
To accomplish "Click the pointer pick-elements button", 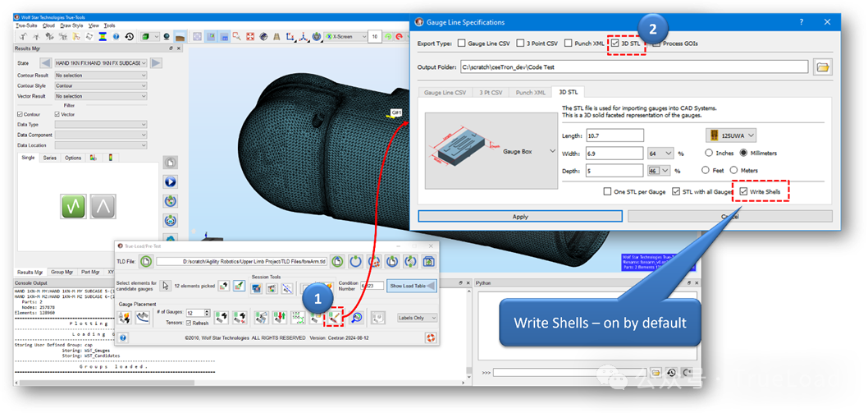I will [x=165, y=286].
